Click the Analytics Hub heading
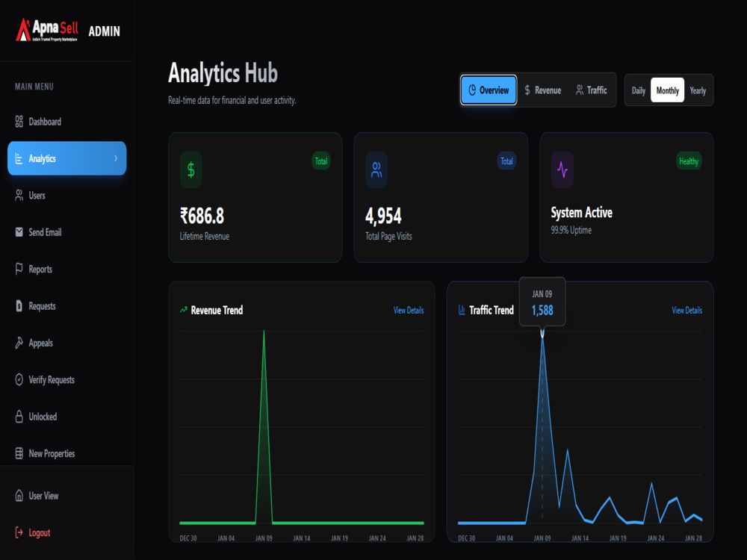The width and height of the screenshot is (747, 560). pos(223,73)
